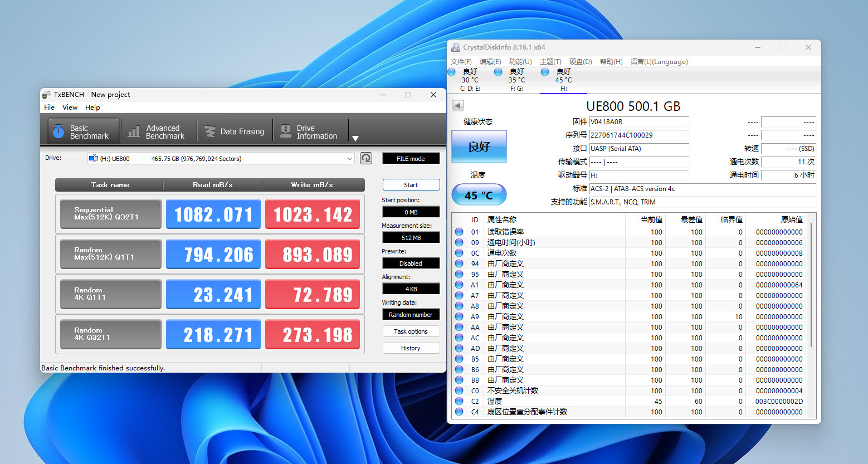Open the 功能(U) menu in CrystalDiskInfo
This screenshot has height=464, width=868.
(x=520, y=62)
